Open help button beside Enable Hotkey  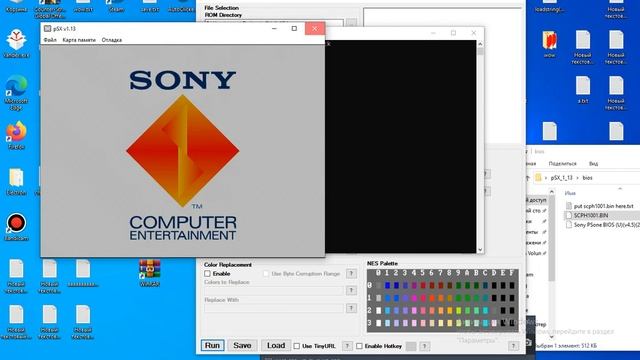(x=424, y=346)
